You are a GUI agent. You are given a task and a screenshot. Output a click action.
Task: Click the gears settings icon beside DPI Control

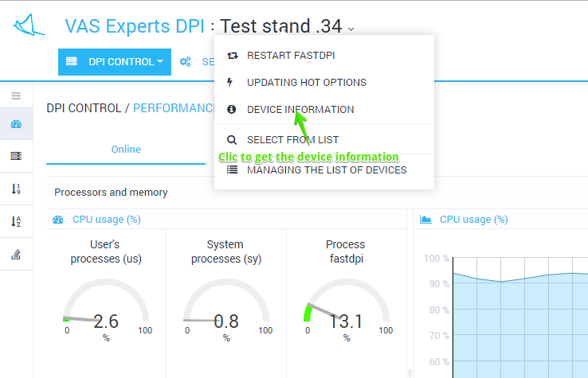pos(185,61)
